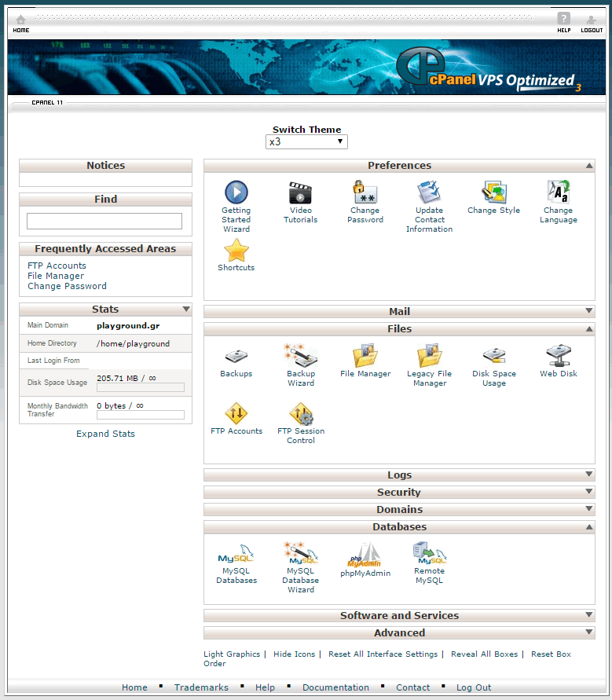Open Documentation in footer menu
The image size is (612, 700).
[335, 687]
